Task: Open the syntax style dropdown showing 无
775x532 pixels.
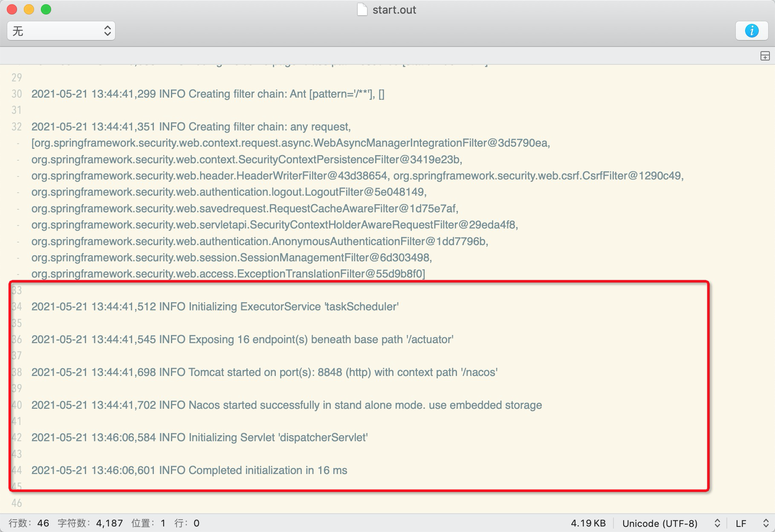Action: point(61,31)
